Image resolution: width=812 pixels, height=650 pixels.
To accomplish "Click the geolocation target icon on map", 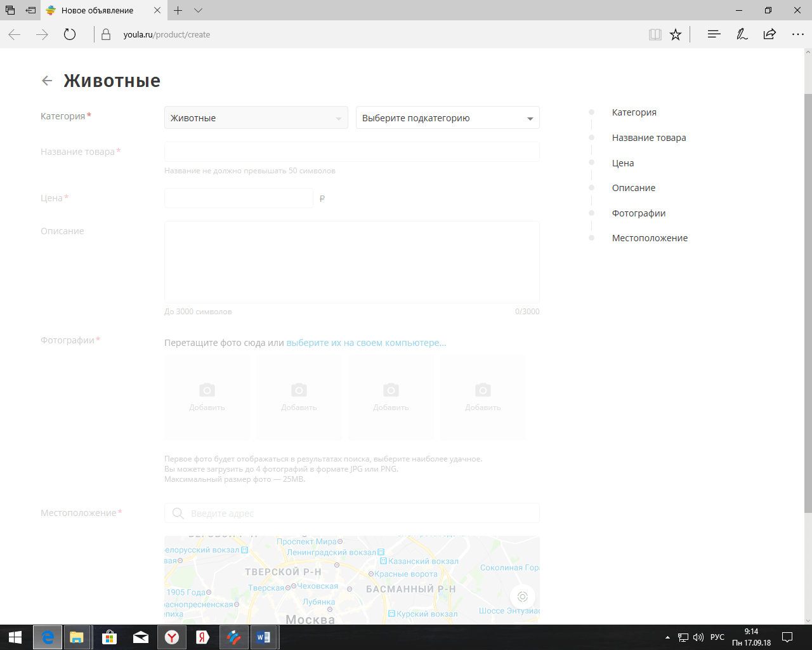I will pos(522,597).
